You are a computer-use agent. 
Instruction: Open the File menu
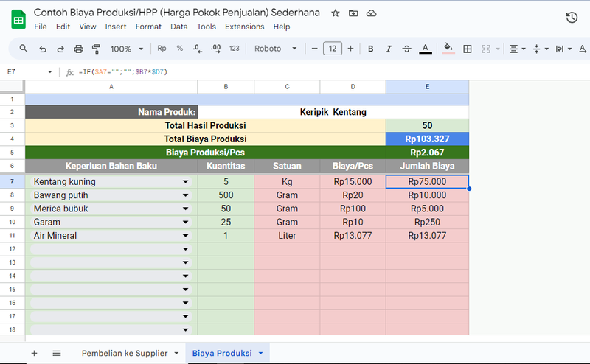point(41,27)
